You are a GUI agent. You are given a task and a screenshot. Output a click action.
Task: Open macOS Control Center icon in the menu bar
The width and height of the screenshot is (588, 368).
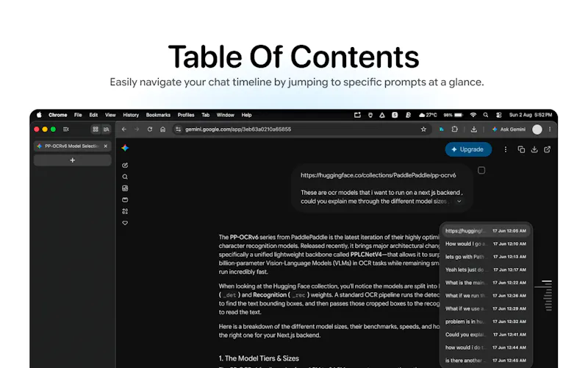499,115
